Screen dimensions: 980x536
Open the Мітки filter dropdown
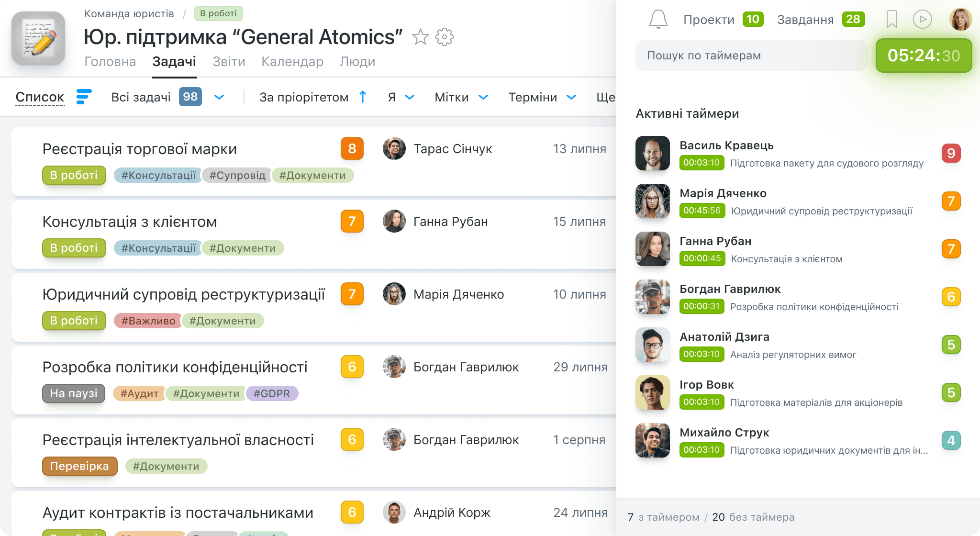point(461,97)
